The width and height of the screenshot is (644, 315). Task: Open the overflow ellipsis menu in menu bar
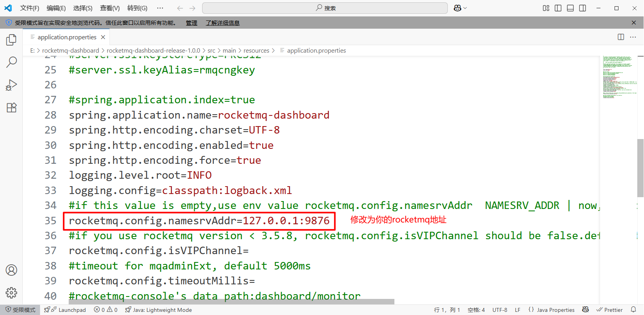tap(160, 8)
